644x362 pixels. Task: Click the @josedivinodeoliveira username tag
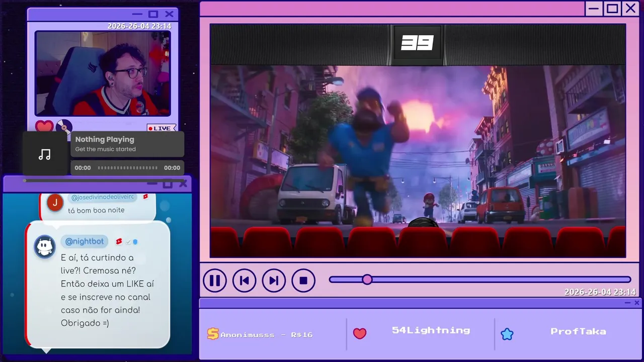pyautogui.click(x=103, y=197)
